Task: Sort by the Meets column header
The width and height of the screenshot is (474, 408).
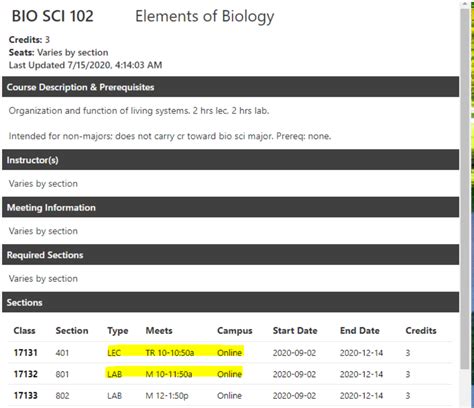Action: (159, 331)
